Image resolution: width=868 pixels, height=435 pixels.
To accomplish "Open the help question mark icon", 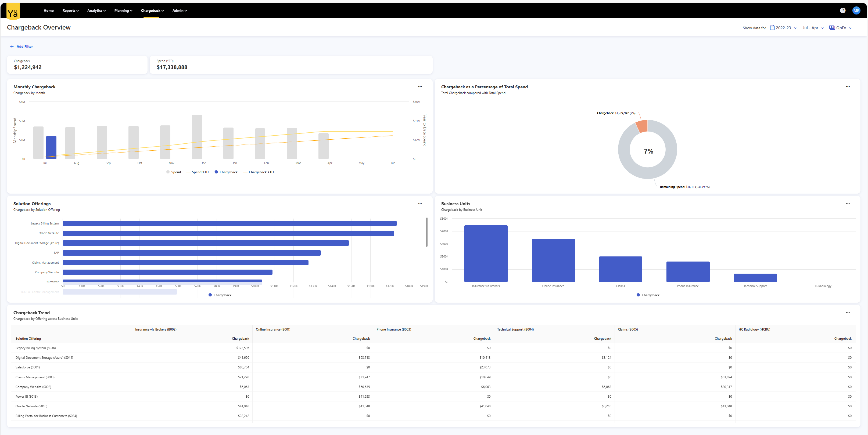I will (842, 10).
